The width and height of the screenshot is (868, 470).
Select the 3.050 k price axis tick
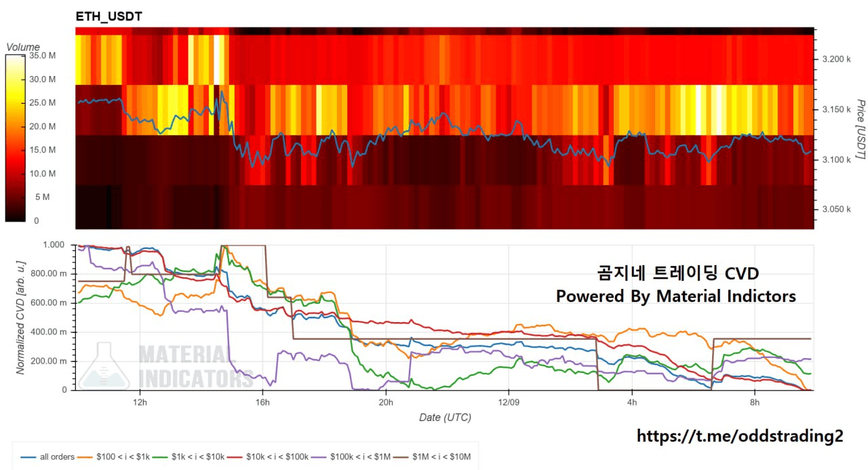coord(835,210)
